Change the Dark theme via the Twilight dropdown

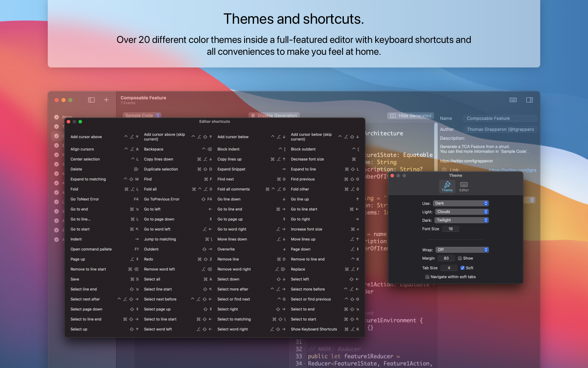point(462,220)
